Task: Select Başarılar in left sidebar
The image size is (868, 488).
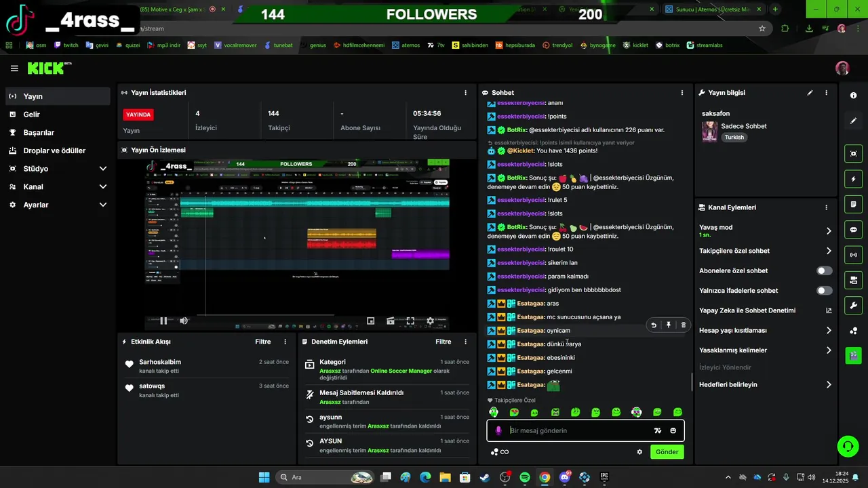Action: [58, 133]
